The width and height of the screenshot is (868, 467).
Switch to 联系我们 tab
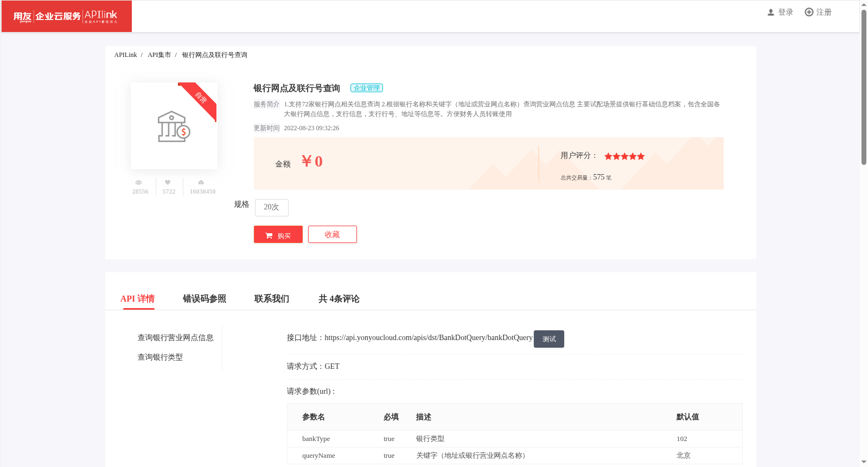tap(272, 299)
